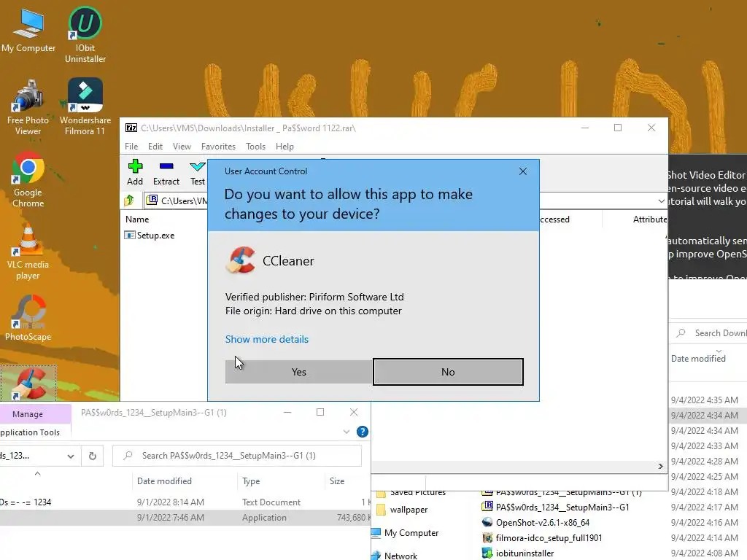Select the Text Document row dated 9/1/2022 8:14 AM
This screenshot has height=560, width=747.
(185, 502)
